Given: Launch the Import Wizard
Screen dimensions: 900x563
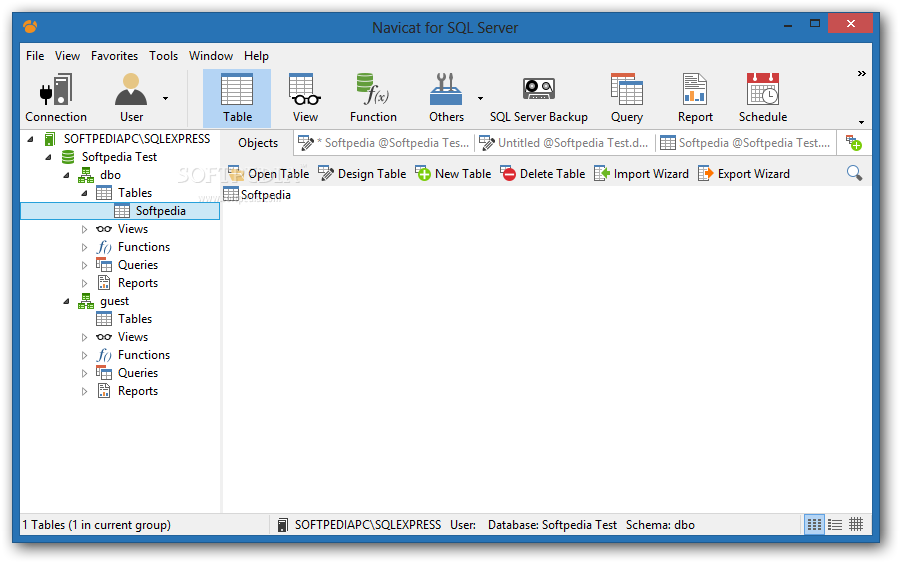Looking at the screenshot, I should [641, 173].
